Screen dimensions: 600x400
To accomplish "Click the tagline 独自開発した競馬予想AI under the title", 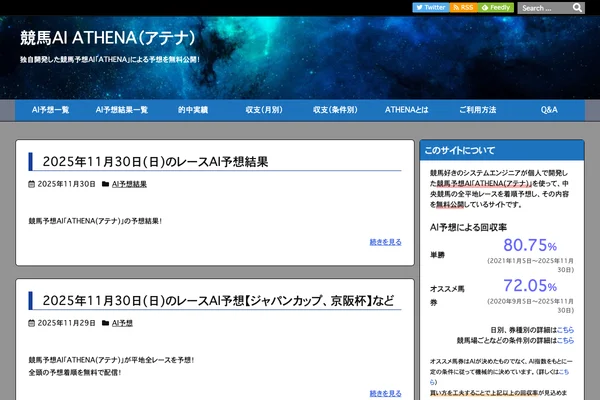I will click(110, 60).
